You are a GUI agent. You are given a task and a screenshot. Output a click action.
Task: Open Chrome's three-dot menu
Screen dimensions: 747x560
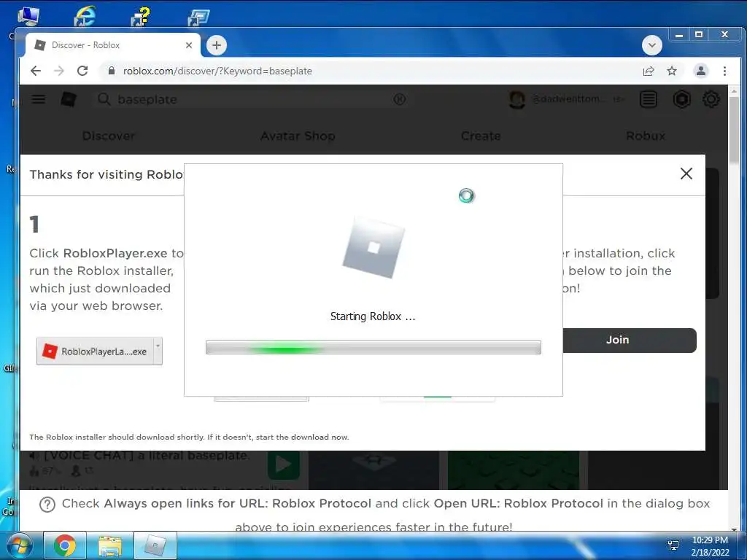[x=724, y=71]
